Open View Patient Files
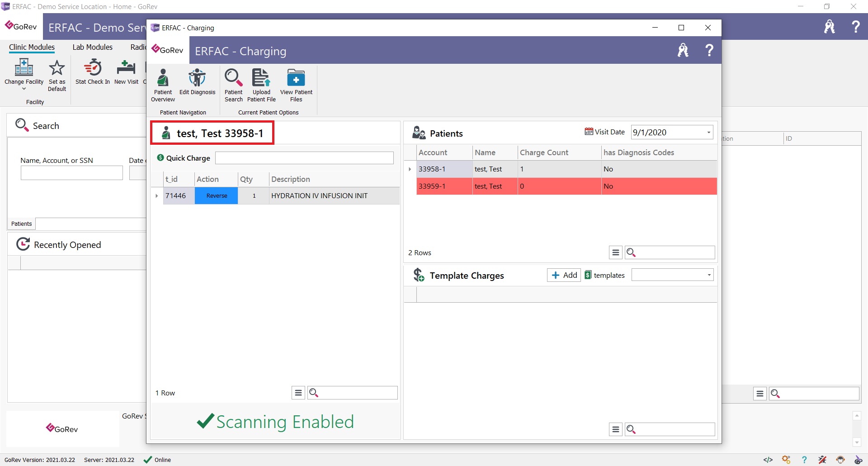The height and width of the screenshot is (466, 868). (296, 85)
